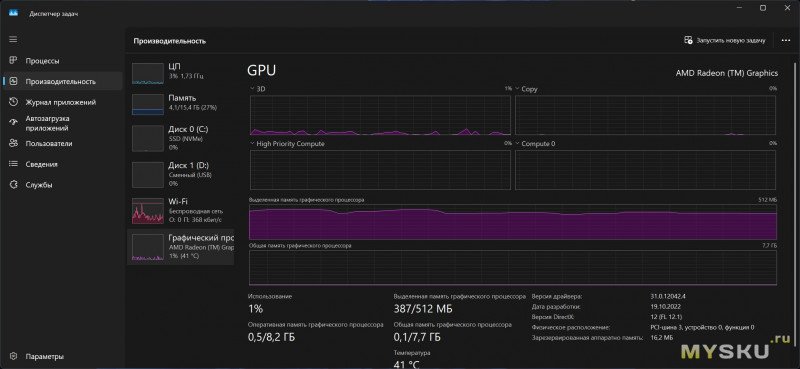
Task: Expand the 3D engine graph dropdown
Action: (x=252, y=89)
